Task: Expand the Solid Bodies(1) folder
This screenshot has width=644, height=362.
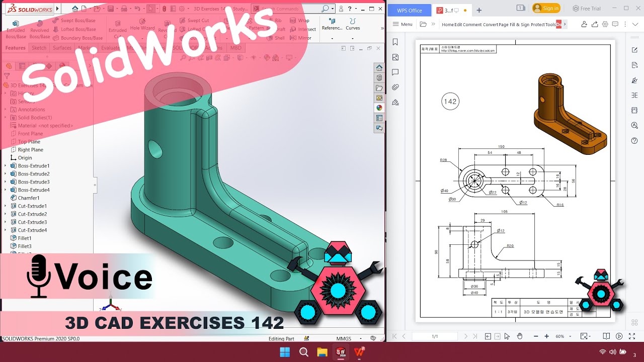Action: tap(6, 118)
